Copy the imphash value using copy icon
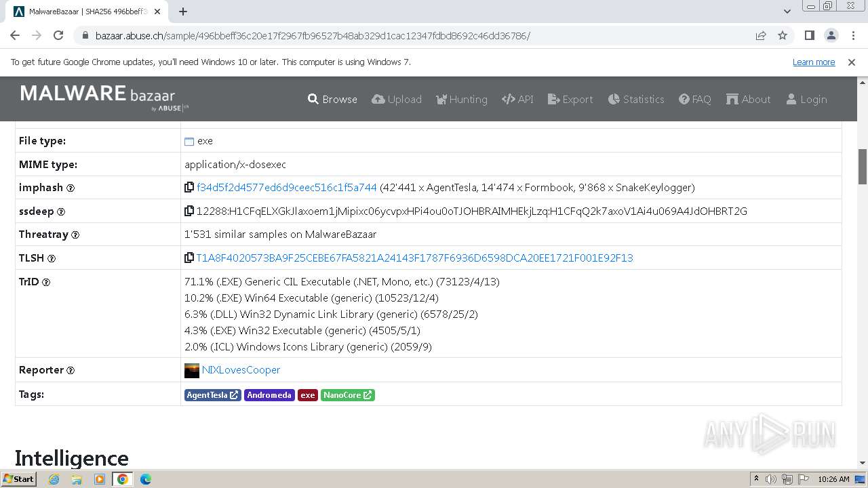This screenshot has height=488, width=868. click(189, 188)
